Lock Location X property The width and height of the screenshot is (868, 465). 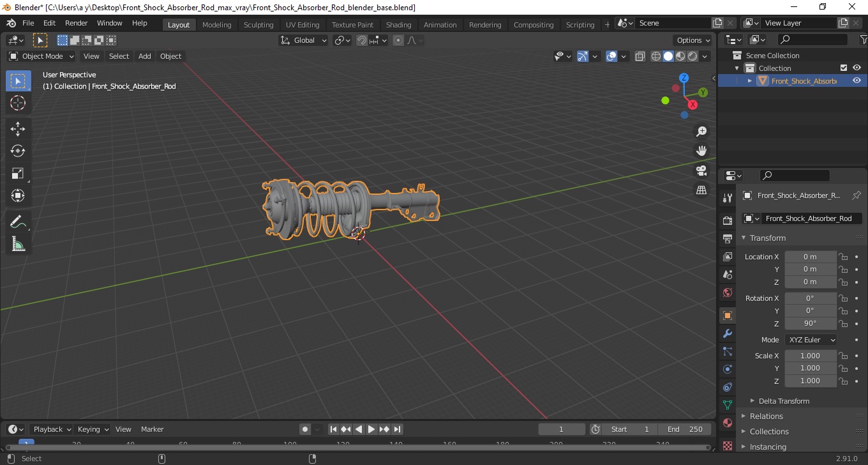coord(843,257)
